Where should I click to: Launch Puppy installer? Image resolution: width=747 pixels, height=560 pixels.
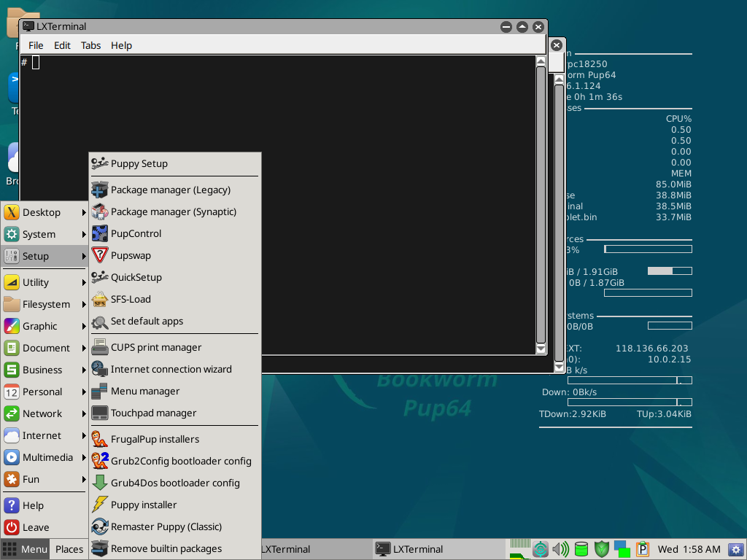175,505
